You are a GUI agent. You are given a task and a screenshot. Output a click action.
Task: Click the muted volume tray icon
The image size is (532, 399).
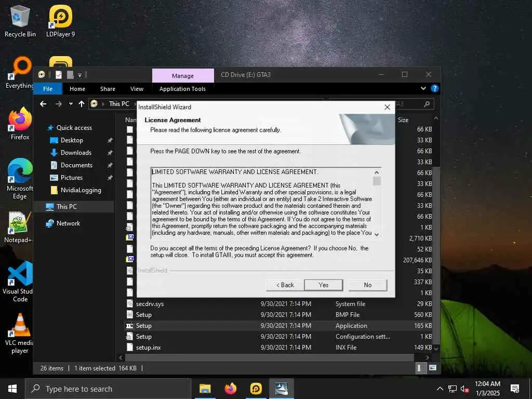click(464, 389)
